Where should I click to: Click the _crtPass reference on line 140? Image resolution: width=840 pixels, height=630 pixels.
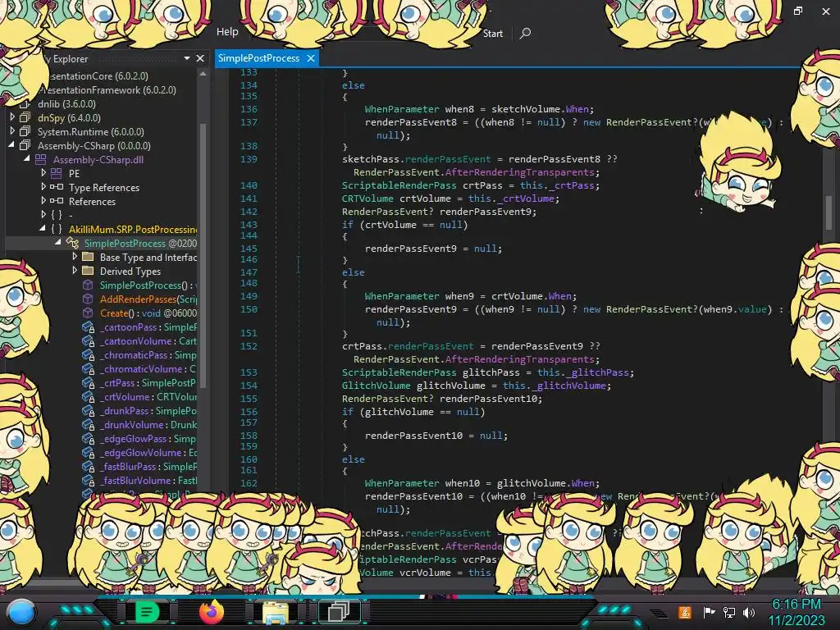point(572,185)
